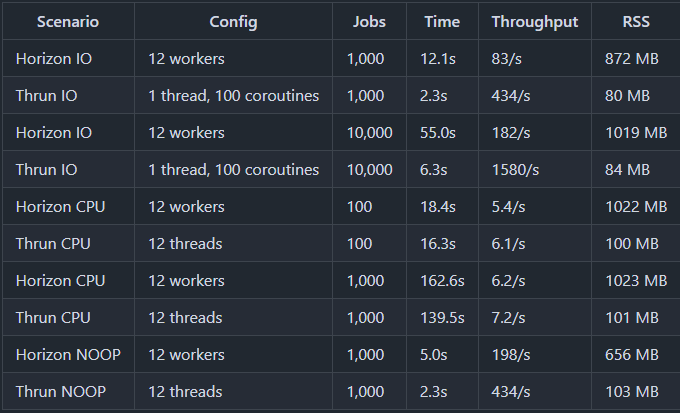This screenshot has height=413, width=680.
Task: Click the 656 MB RSS cell
Action: (x=631, y=354)
